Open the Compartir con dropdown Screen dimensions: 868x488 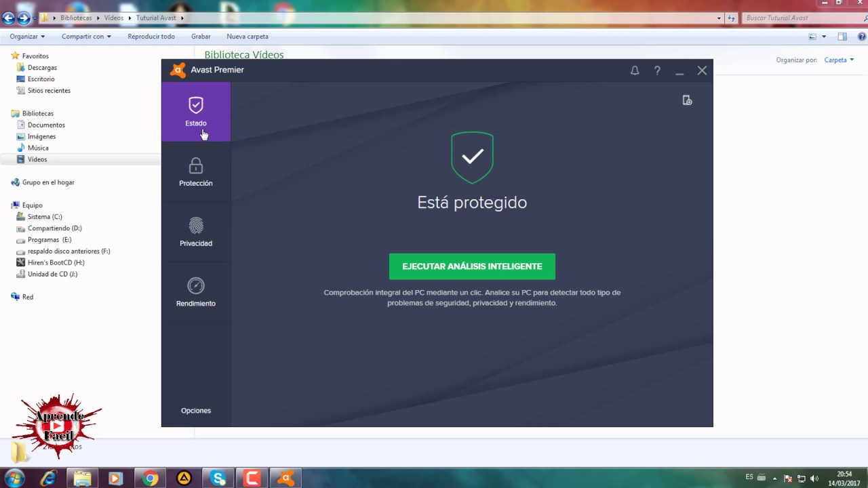point(86,37)
